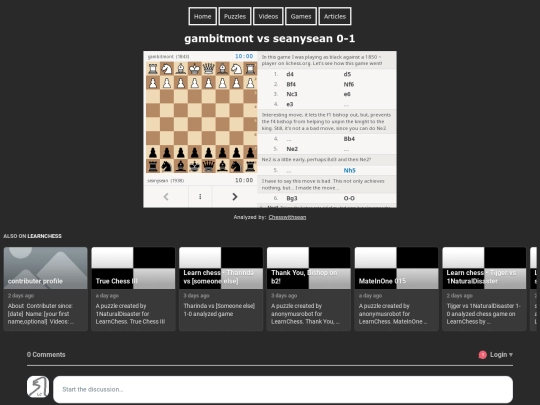Jump to move 1. d4 in move list
540x405 pixels.
coord(290,74)
